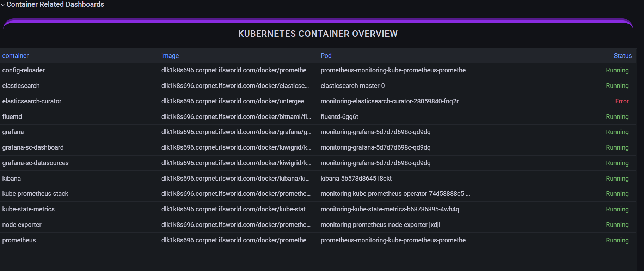Click the kube-state-metrics container name

pos(29,209)
